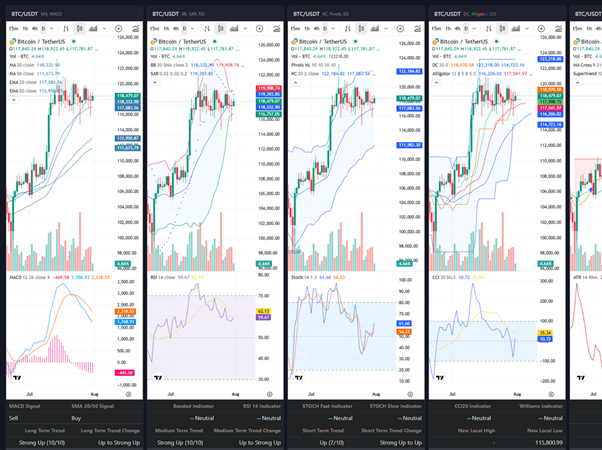602x450 pixels.
Task: Select candles style in KC, Pivots, KD chart
Action: click(x=361, y=28)
